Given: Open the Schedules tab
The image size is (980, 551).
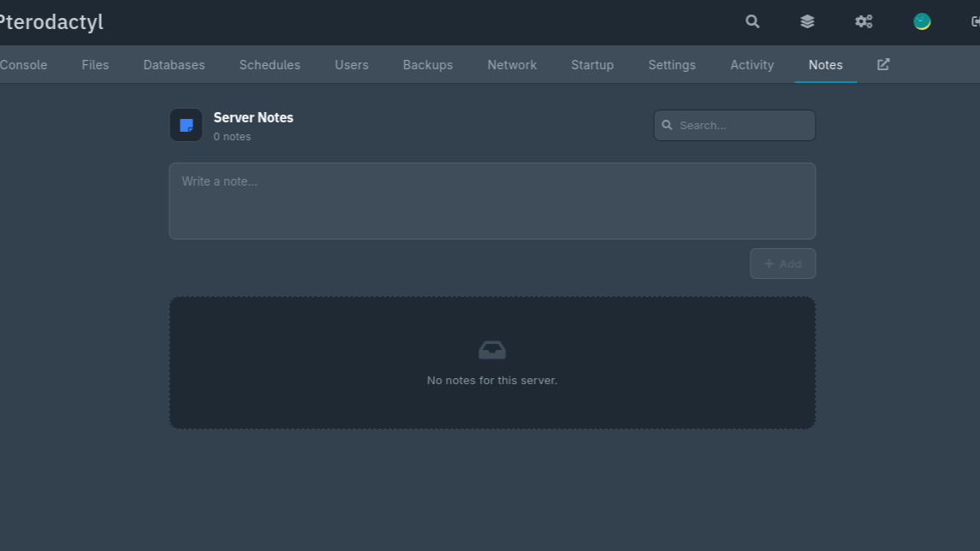Looking at the screenshot, I should [270, 65].
